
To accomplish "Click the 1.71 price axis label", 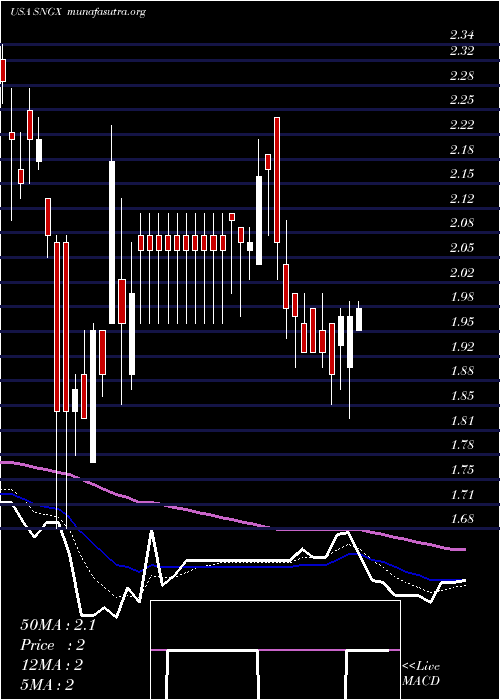I will click(x=462, y=495).
